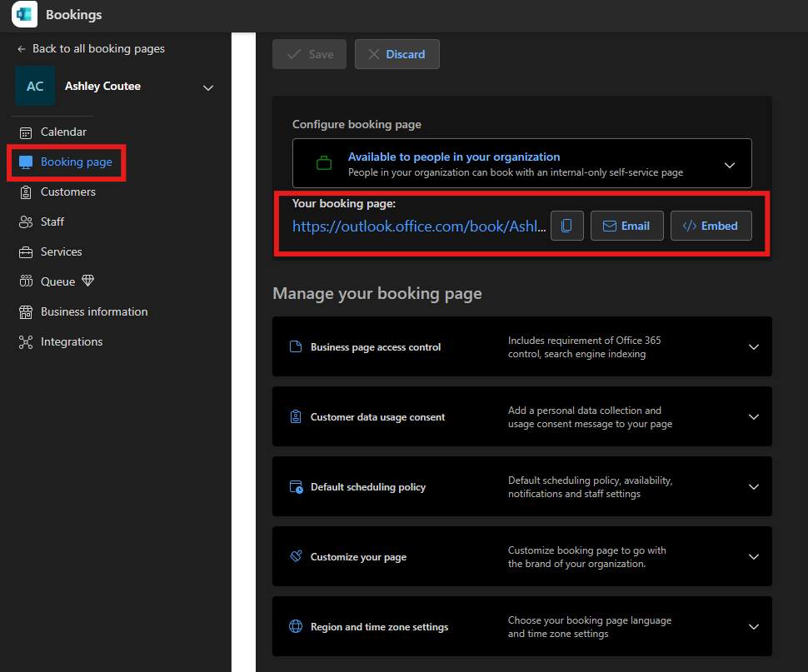Click the Integrations icon in the sidebar
Viewport: 808px width, 672px height.
[26, 342]
